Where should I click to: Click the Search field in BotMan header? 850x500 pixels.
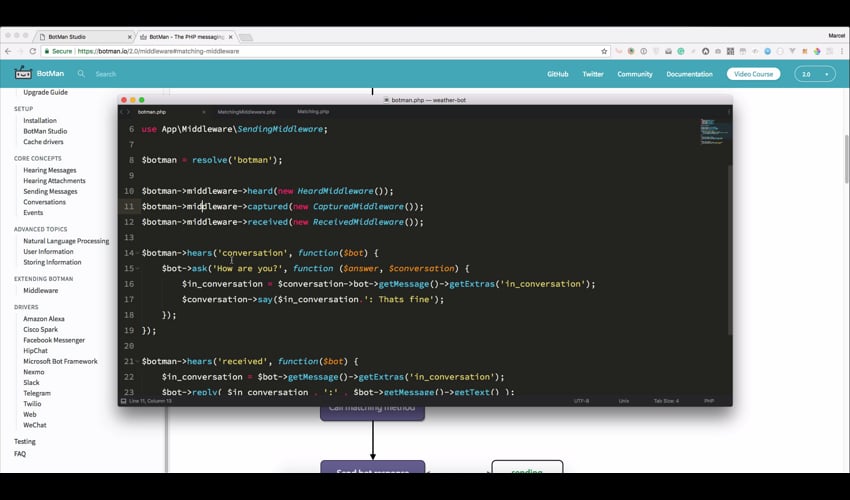(106, 74)
